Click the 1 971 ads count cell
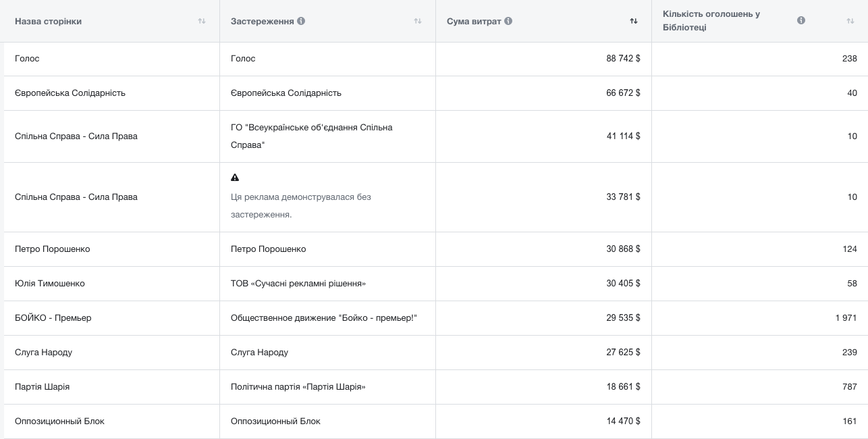This screenshot has width=868, height=439. 845,318
